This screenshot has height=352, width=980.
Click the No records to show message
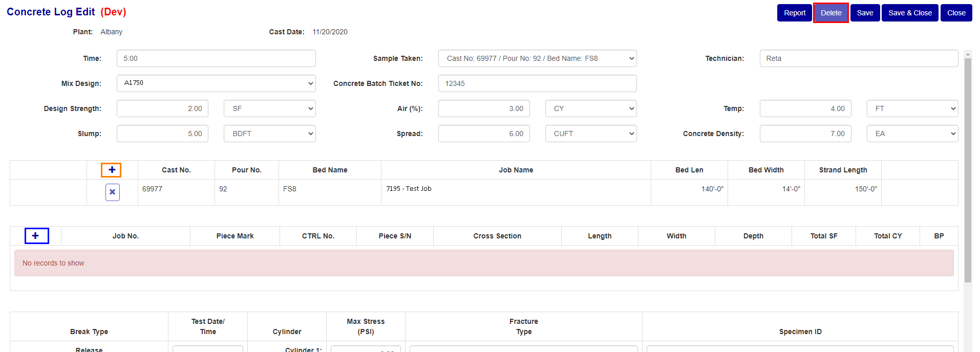[484, 263]
